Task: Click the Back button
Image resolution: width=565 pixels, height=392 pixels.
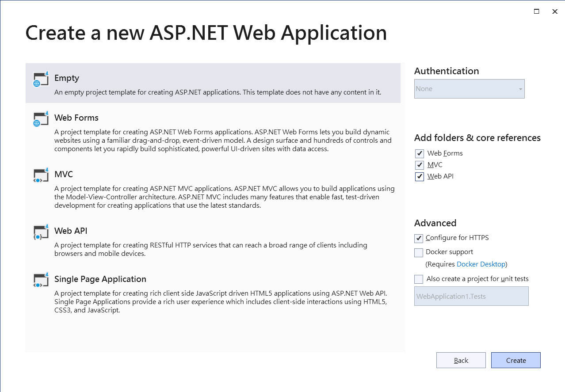Action: [461, 360]
